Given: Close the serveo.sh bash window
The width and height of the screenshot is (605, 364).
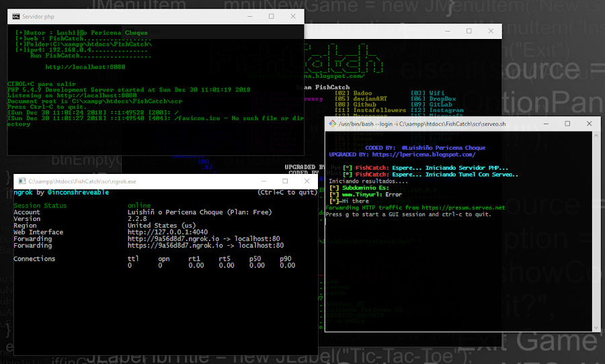Looking at the screenshot, I should pyautogui.click(x=589, y=124).
